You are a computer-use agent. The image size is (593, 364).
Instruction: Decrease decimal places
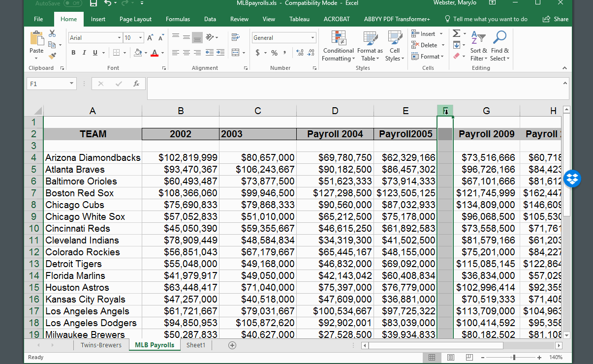tap(311, 53)
